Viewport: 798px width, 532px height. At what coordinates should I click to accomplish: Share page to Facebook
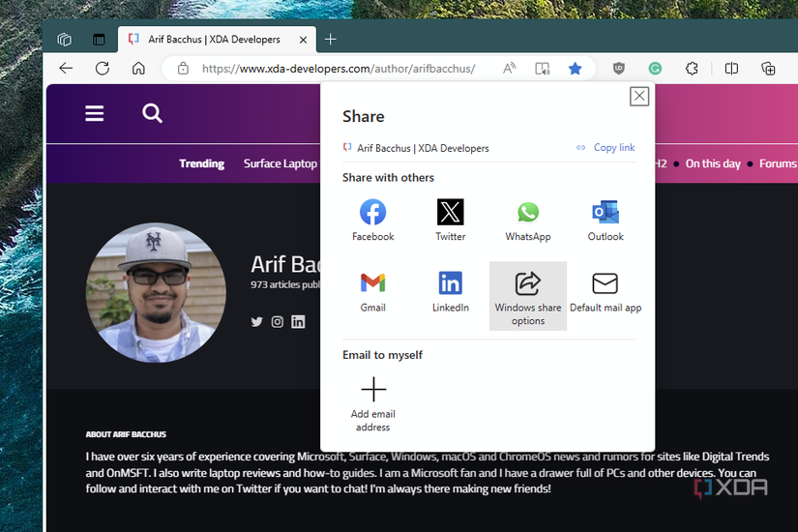[x=373, y=220]
